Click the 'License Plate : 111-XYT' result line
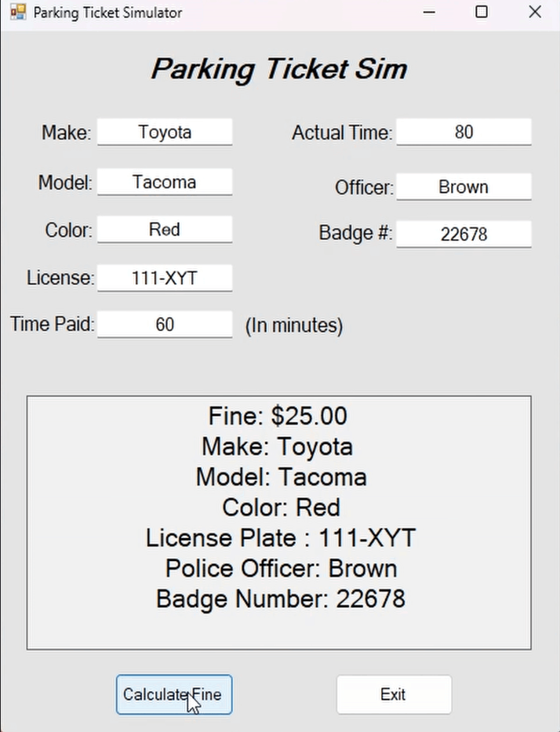The width and height of the screenshot is (560, 732). click(x=281, y=537)
